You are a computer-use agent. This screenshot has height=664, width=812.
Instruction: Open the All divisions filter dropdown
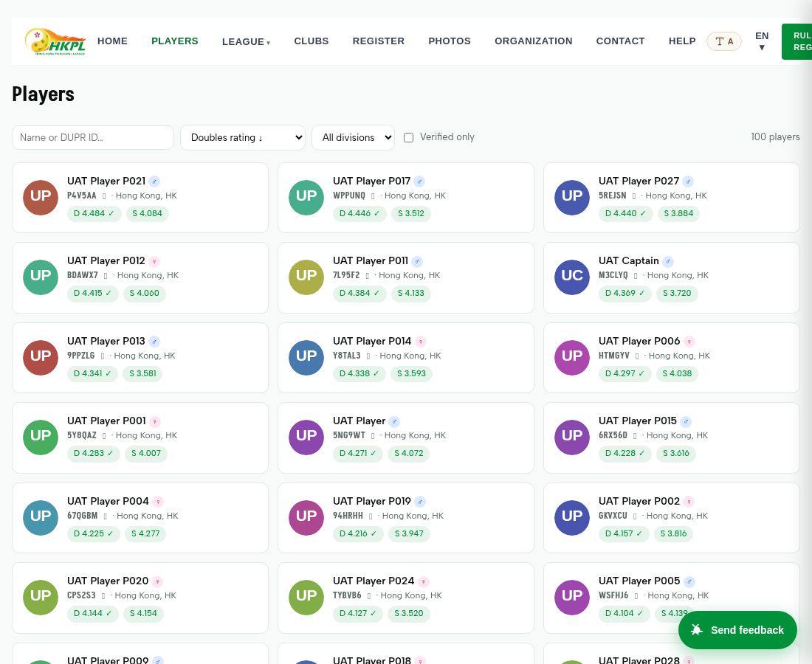353,138
